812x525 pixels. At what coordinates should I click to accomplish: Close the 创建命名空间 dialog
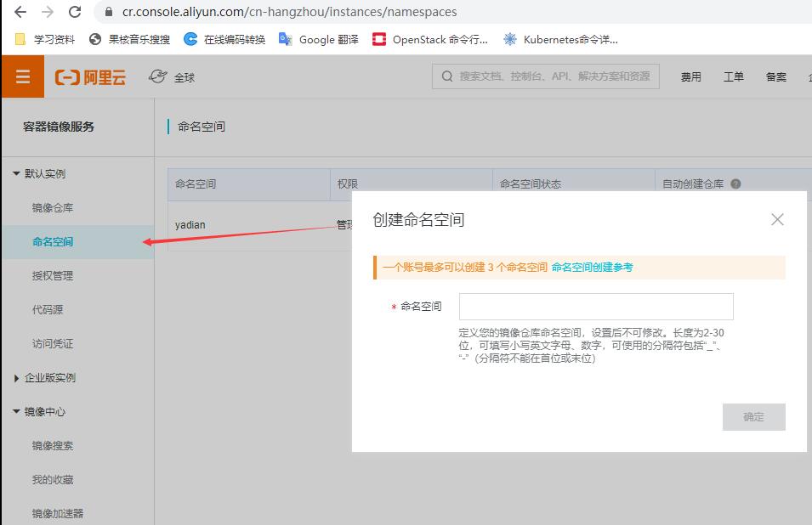[x=777, y=219]
